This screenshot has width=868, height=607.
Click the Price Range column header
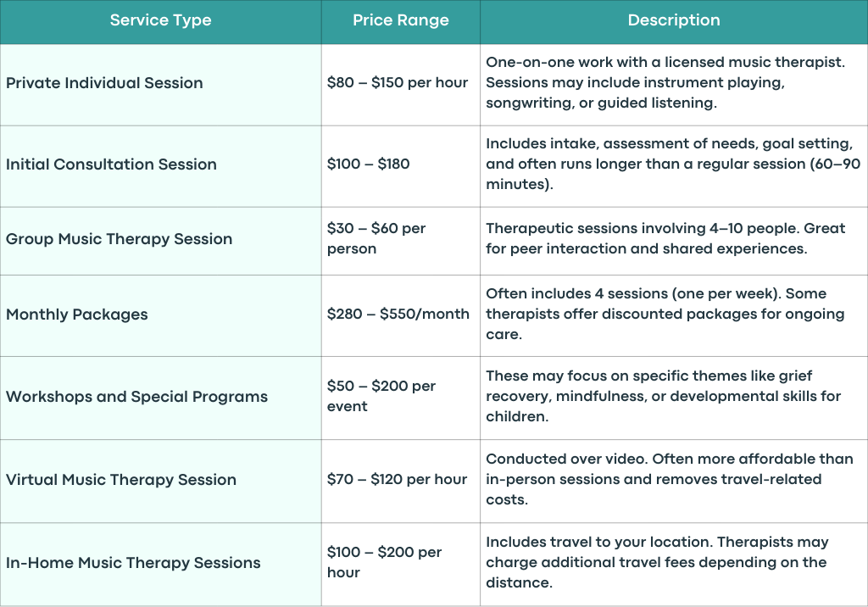click(x=401, y=21)
